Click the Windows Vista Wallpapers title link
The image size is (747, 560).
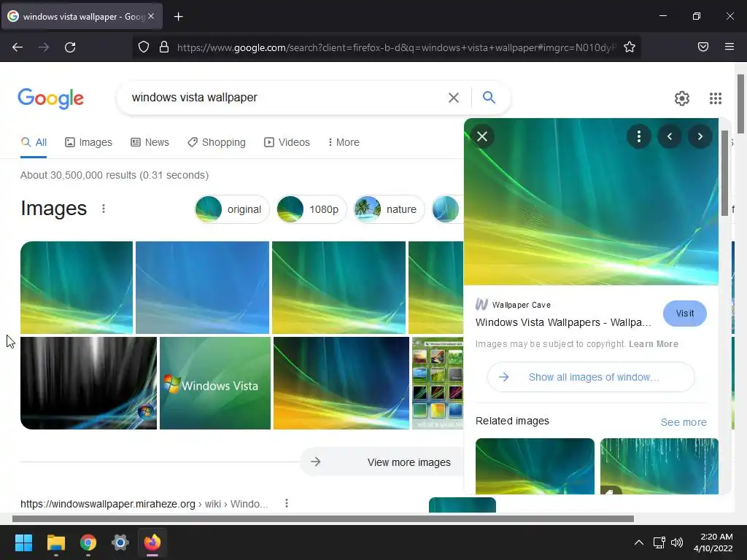563,322
